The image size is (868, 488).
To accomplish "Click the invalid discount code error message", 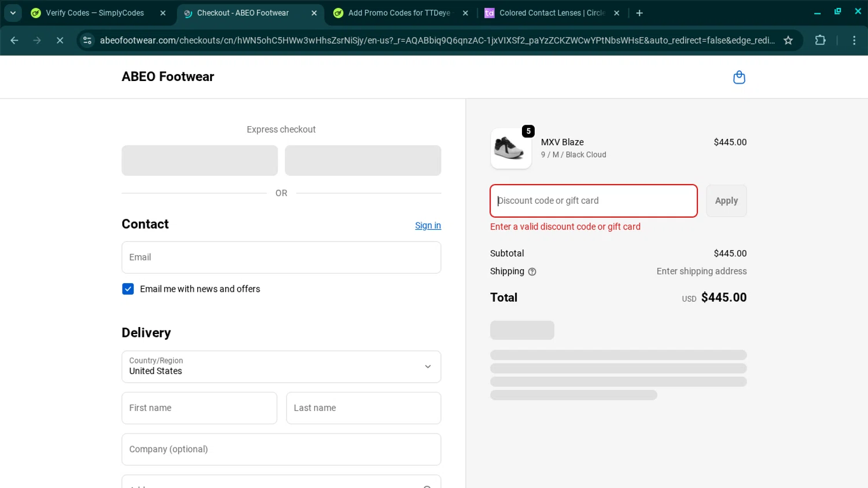I will 565,227.
